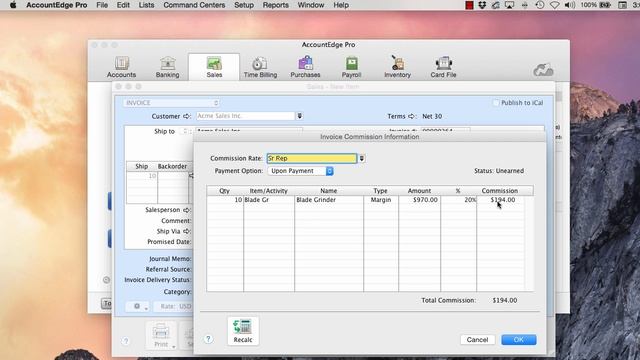This screenshot has height=360, width=640.
Task: Click the Recalc button
Action: [243, 331]
